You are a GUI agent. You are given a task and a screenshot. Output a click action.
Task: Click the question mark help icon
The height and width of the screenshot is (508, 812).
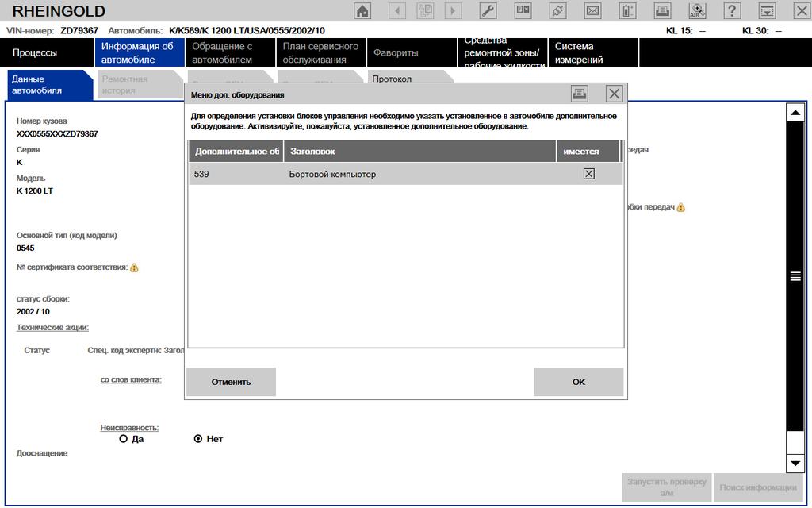(x=732, y=11)
